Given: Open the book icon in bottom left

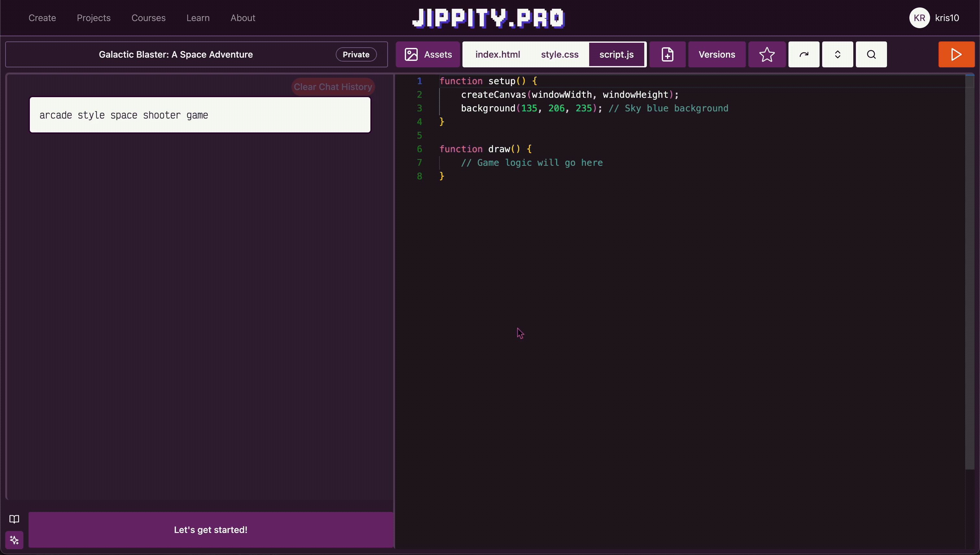Looking at the screenshot, I should pyautogui.click(x=14, y=519).
